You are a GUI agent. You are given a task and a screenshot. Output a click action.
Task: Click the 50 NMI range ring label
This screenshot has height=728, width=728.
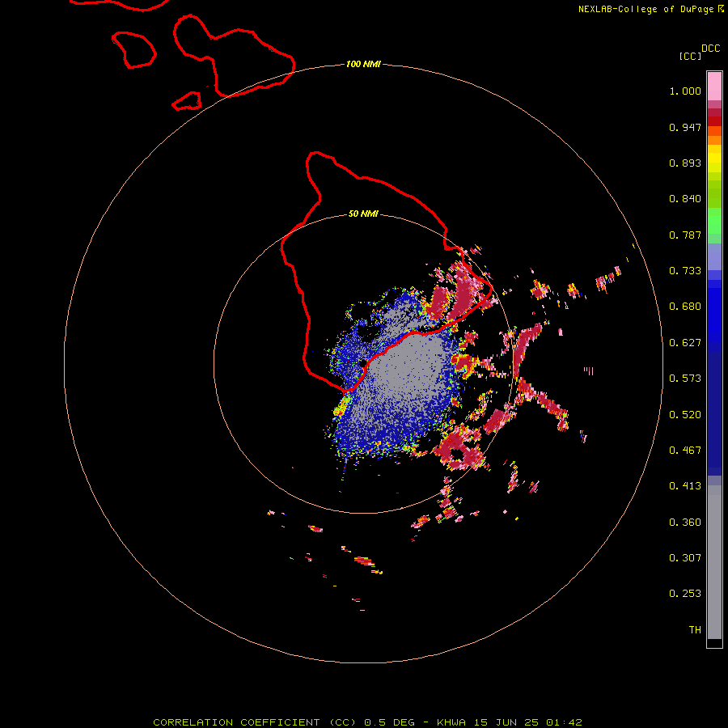point(363,214)
